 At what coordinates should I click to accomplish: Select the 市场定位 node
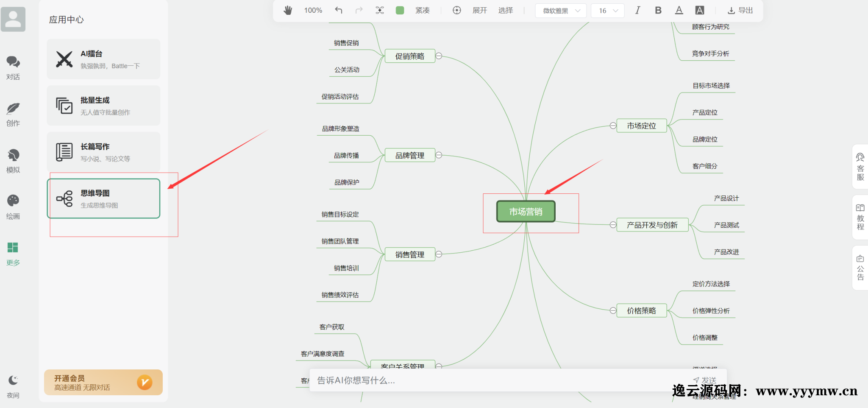click(x=642, y=126)
